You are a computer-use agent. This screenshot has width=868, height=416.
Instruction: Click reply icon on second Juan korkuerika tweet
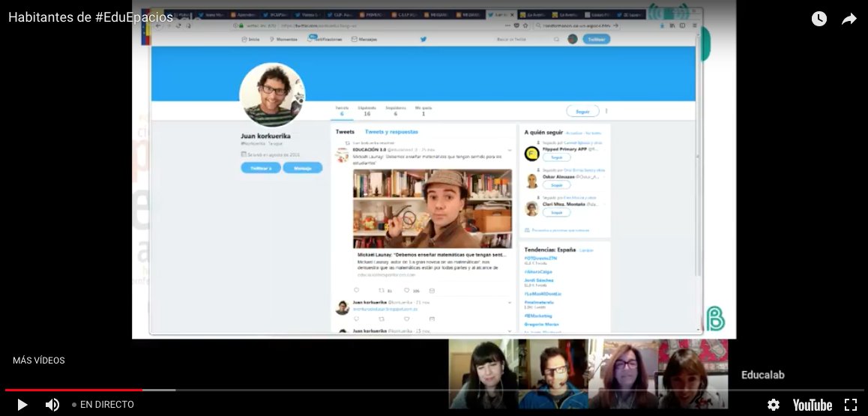[357, 319]
